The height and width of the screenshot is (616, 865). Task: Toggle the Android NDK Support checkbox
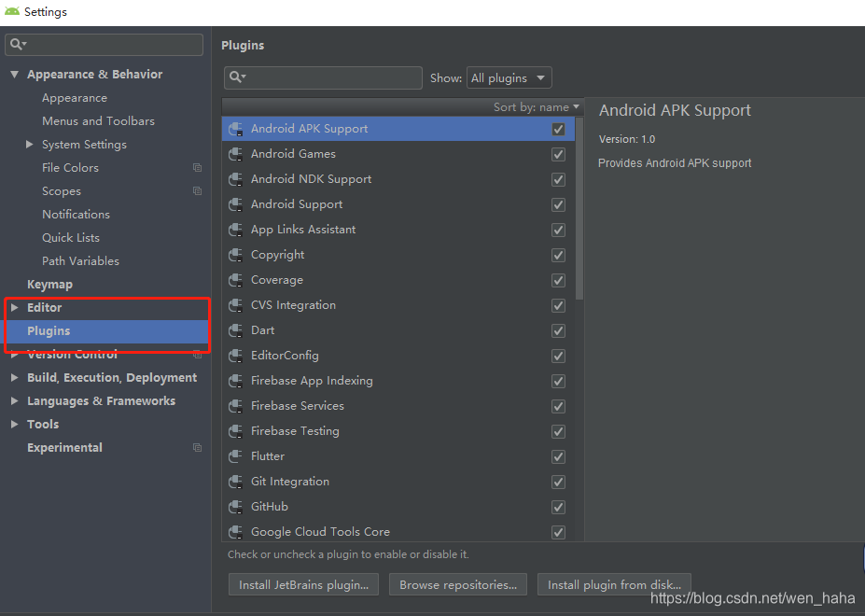(x=558, y=180)
